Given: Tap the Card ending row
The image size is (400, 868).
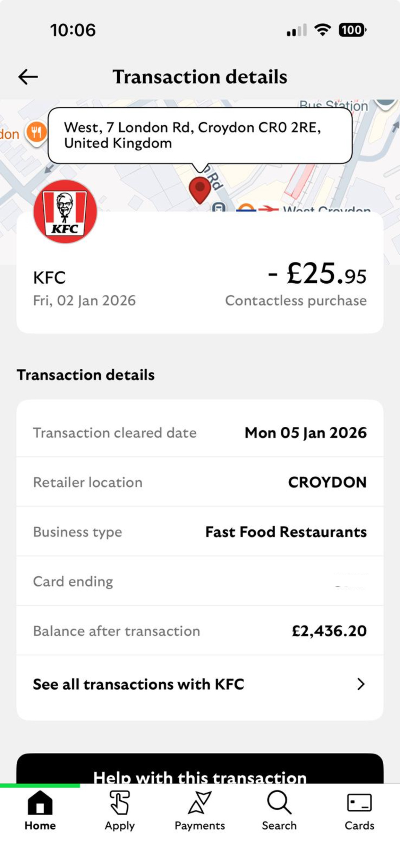Looking at the screenshot, I should (200, 582).
